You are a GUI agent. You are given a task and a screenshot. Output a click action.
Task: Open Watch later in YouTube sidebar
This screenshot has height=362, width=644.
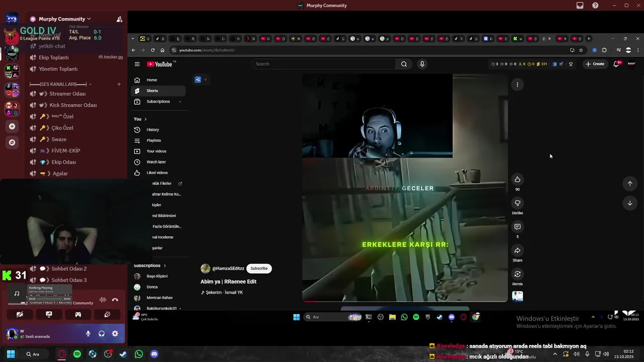pos(158,162)
